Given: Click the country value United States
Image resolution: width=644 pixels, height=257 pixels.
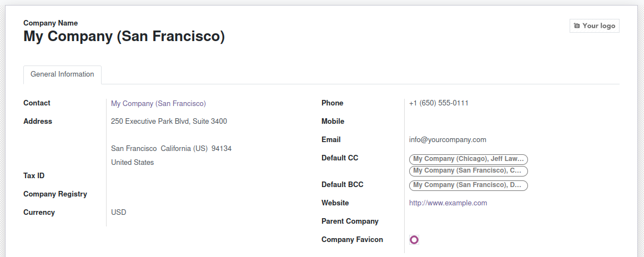Looking at the screenshot, I should pyautogui.click(x=132, y=163).
